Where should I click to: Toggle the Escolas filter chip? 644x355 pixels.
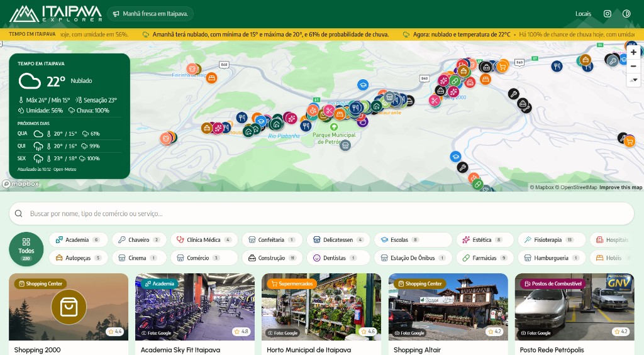pos(413,239)
